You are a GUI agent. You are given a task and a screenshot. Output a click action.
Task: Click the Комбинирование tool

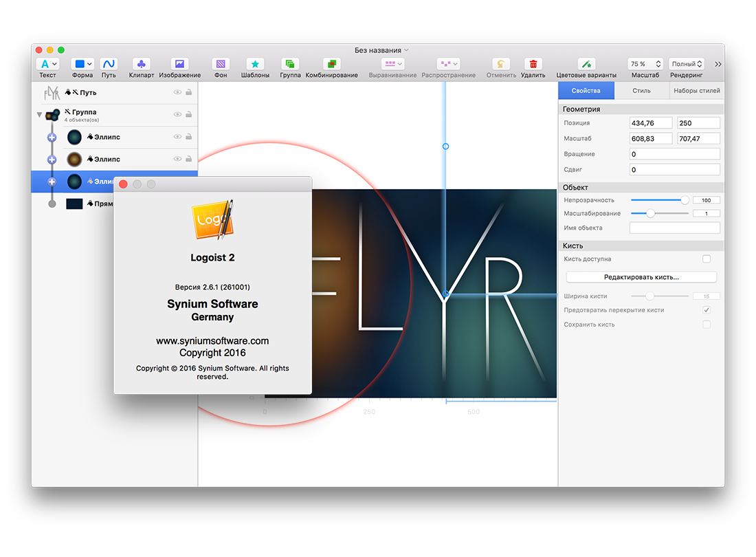tap(332, 64)
